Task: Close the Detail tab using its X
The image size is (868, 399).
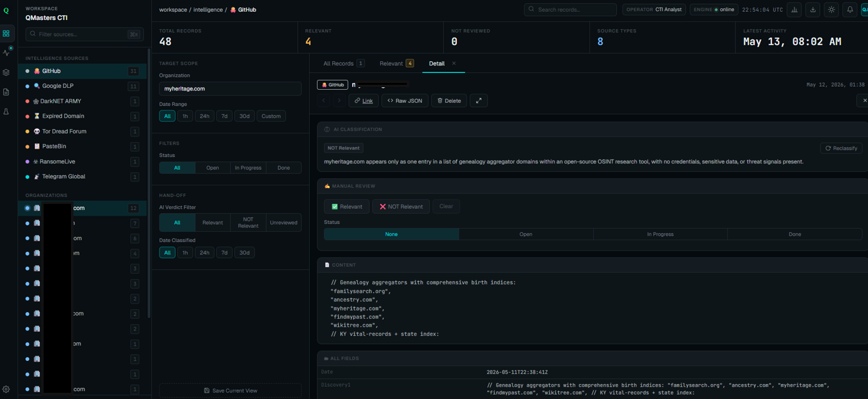Action: click(x=454, y=64)
